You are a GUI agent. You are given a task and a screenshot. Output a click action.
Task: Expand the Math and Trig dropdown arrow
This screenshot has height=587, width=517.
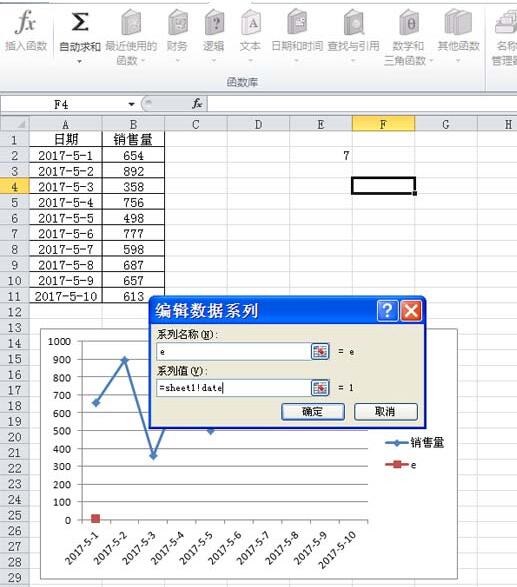(431, 61)
